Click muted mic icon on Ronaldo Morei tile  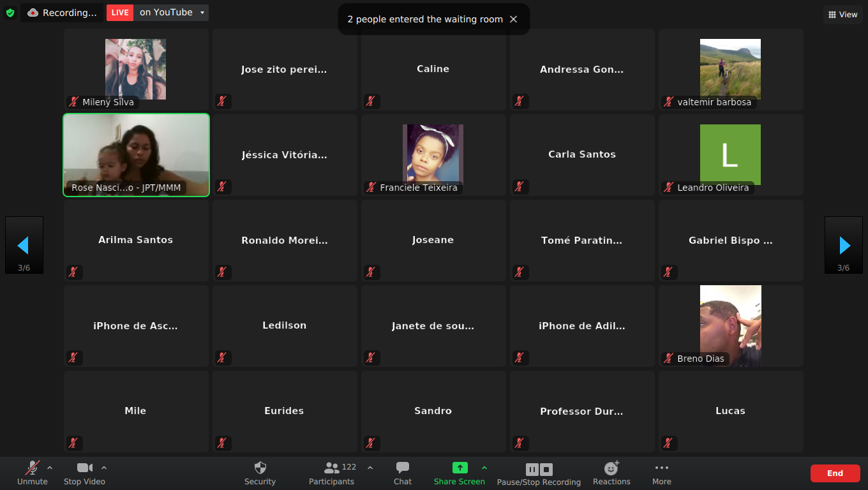pos(222,272)
